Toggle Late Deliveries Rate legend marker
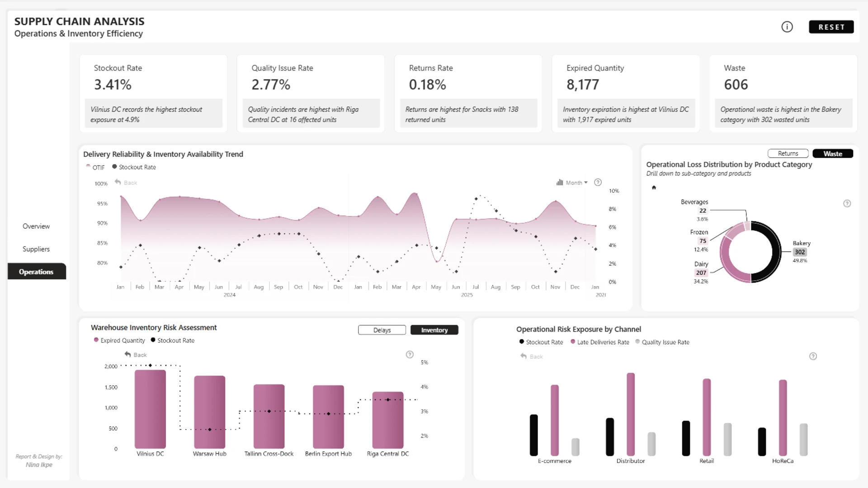 click(573, 342)
